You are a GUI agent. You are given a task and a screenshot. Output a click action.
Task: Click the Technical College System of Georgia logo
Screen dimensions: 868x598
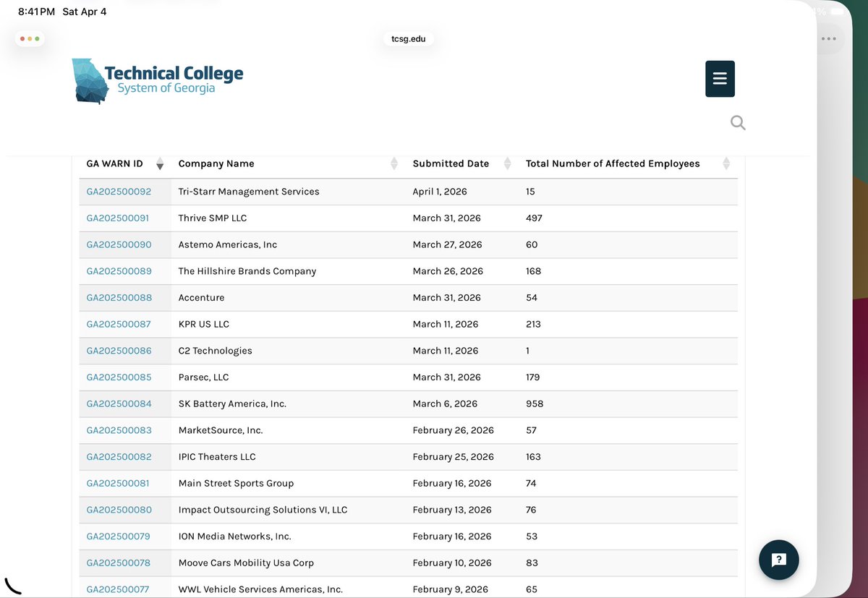pos(158,81)
